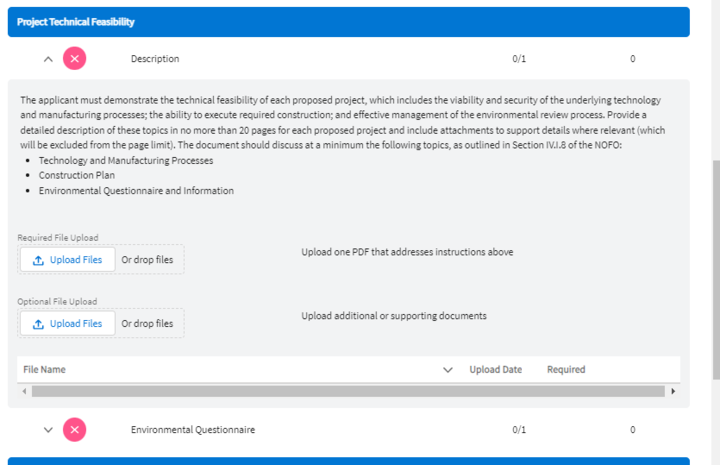Click the Required File Upload drop files zone
Screen dimensions: 720x465
pyautogui.click(x=147, y=260)
